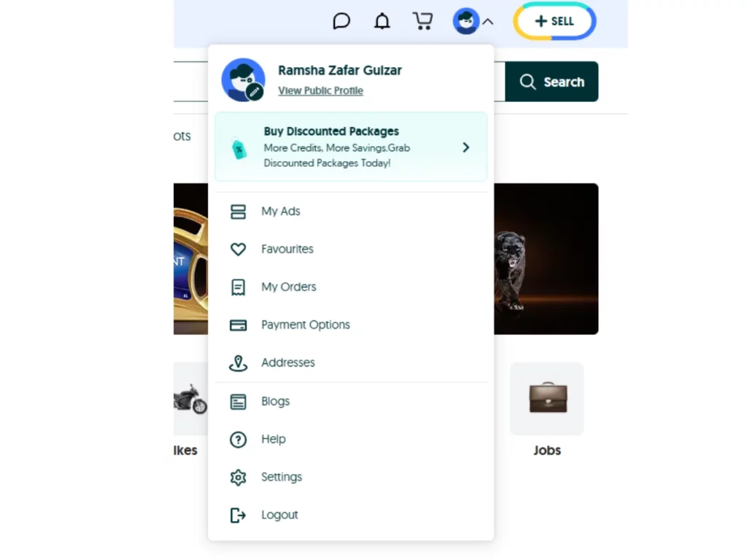Click the edit pencil on profile avatar
The image size is (747, 560).
click(254, 91)
